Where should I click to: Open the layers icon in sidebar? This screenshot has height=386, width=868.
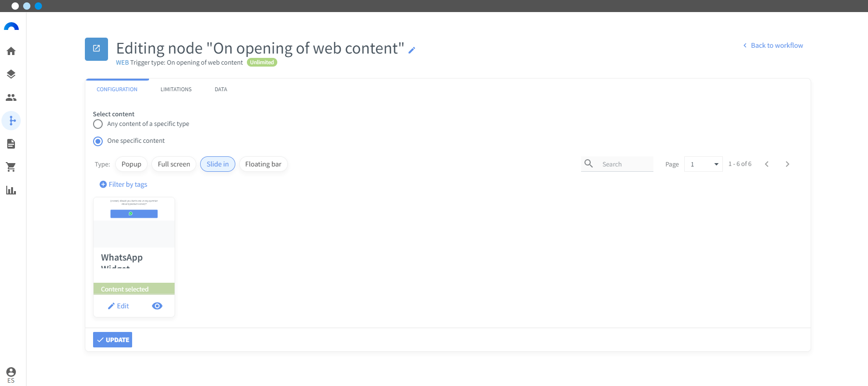[x=11, y=74]
